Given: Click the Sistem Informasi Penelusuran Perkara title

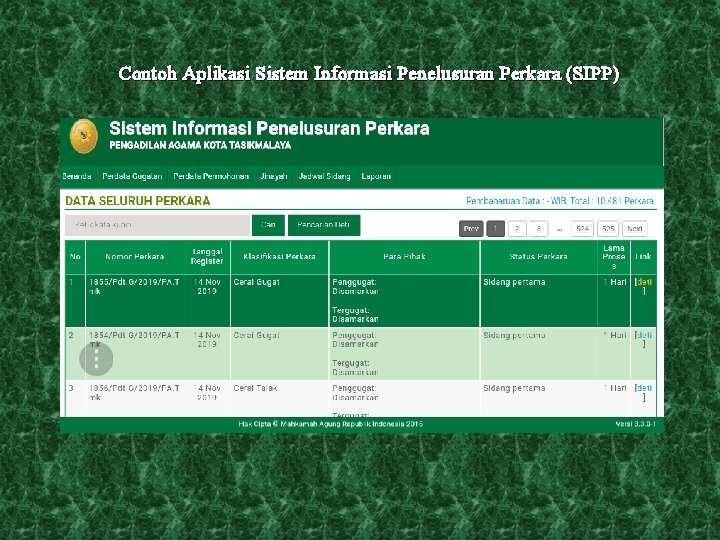Looking at the screenshot, I should [270, 129].
